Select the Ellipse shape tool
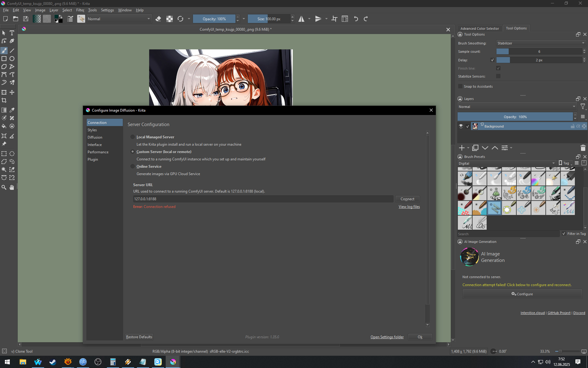Viewport: 588px width, 368px height. click(12, 59)
